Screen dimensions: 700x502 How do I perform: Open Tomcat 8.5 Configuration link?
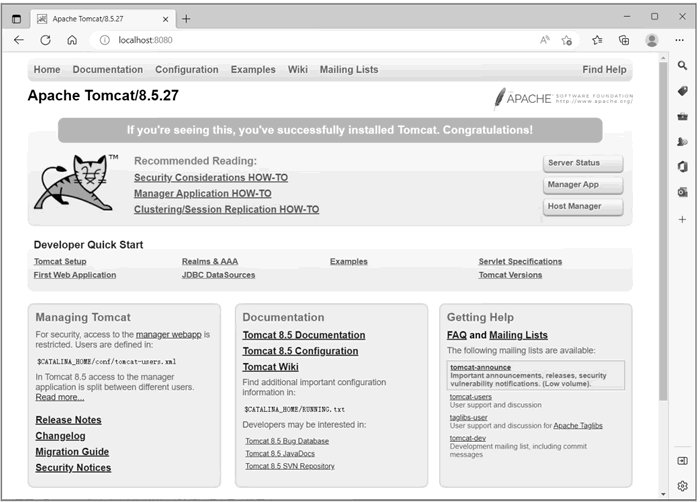click(300, 351)
